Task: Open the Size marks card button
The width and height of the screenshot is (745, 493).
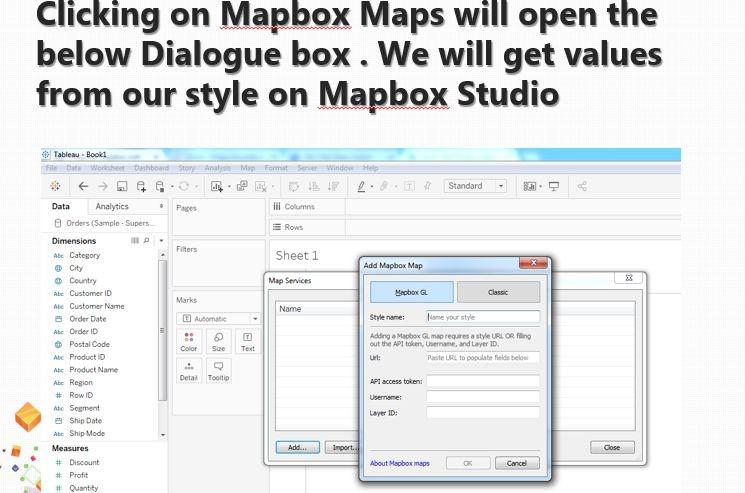Action: (219, 341)
